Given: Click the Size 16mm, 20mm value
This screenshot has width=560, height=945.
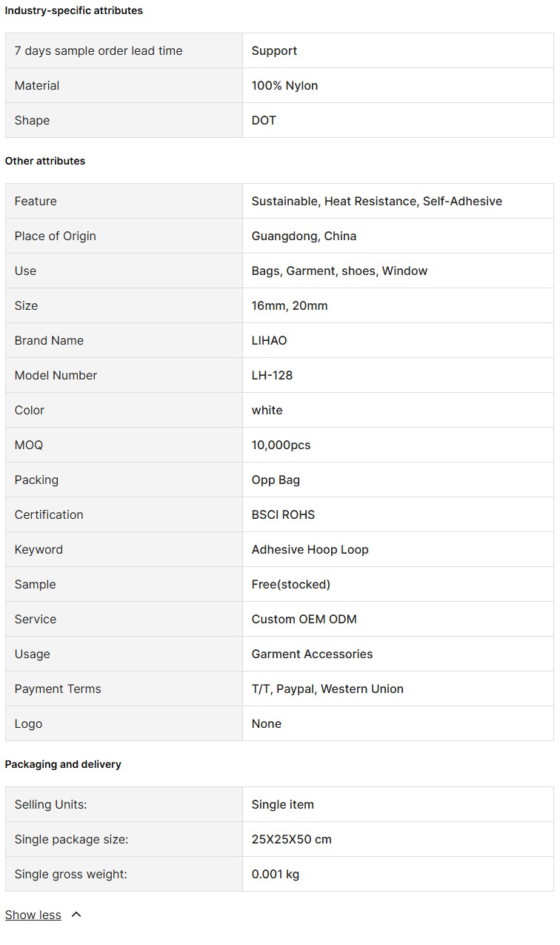Looking at the screenshot, I should click(290, 305).
